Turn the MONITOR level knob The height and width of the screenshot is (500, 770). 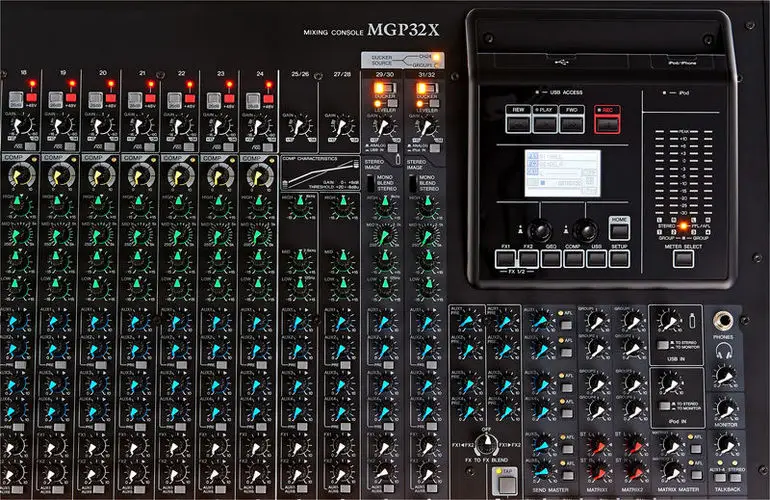click(726, 409)
